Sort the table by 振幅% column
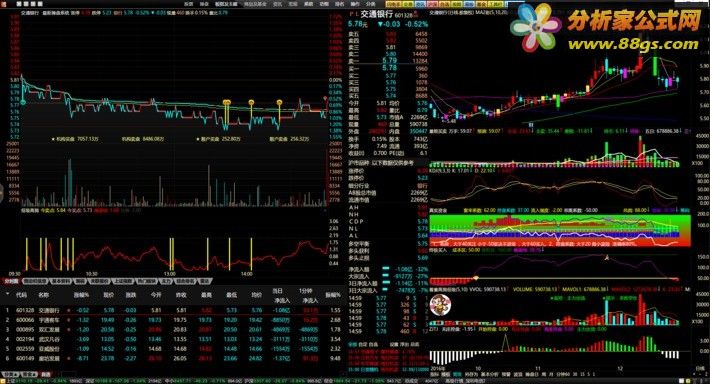 tap(332, 294)
